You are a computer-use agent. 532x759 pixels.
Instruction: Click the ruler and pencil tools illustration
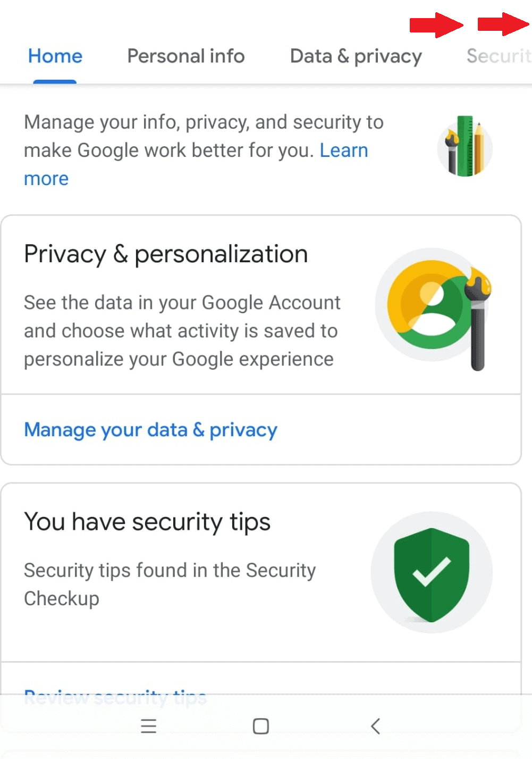click(x=465, y=147)
